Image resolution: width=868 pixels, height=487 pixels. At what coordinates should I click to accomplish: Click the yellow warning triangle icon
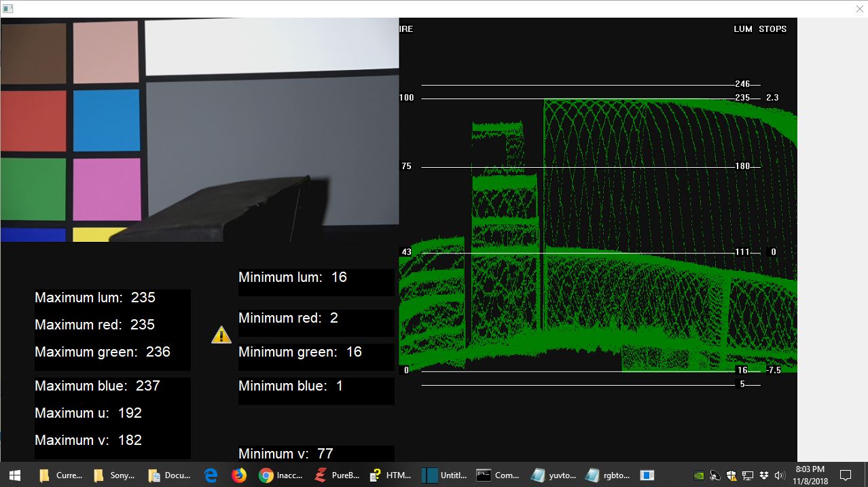click(x=221, y=334)
